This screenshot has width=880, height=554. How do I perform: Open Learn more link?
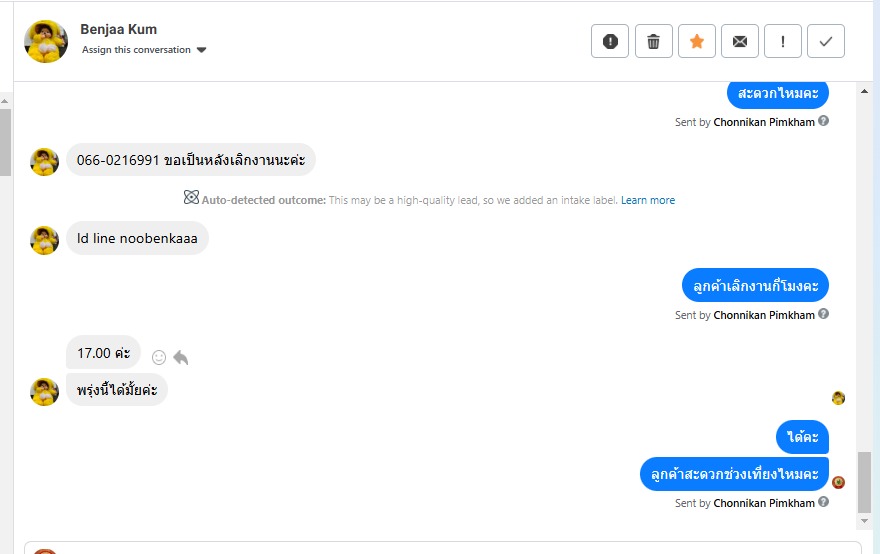[647, 200]
